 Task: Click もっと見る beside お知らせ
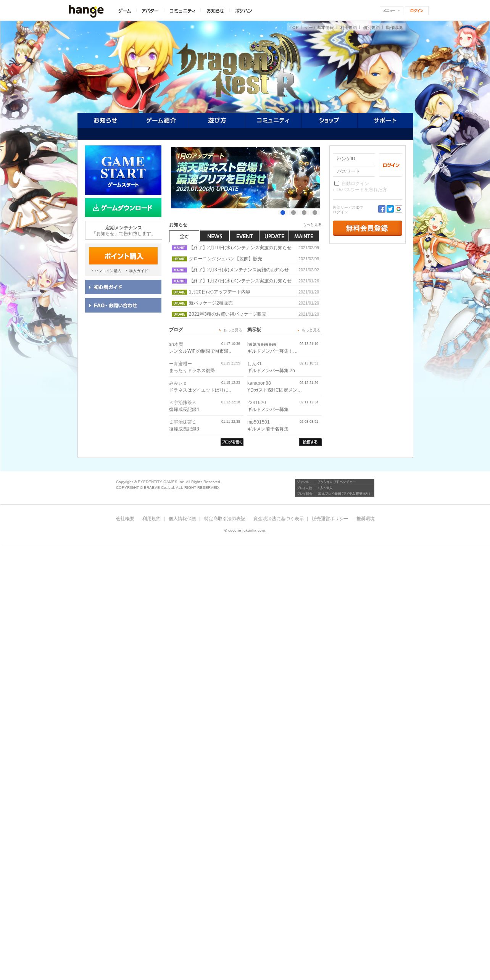pyautogui.click(x=312, y=225)
